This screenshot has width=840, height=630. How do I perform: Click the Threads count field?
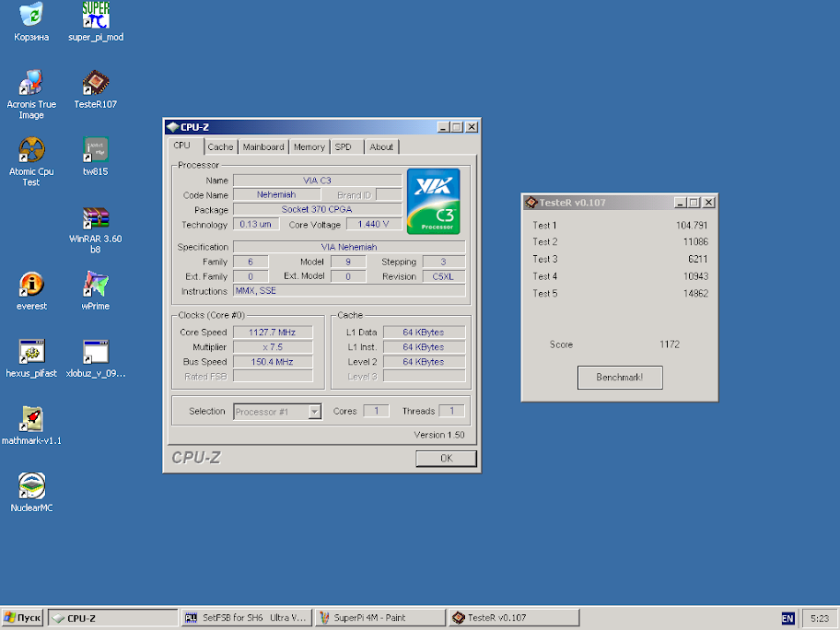click(451, 411)
